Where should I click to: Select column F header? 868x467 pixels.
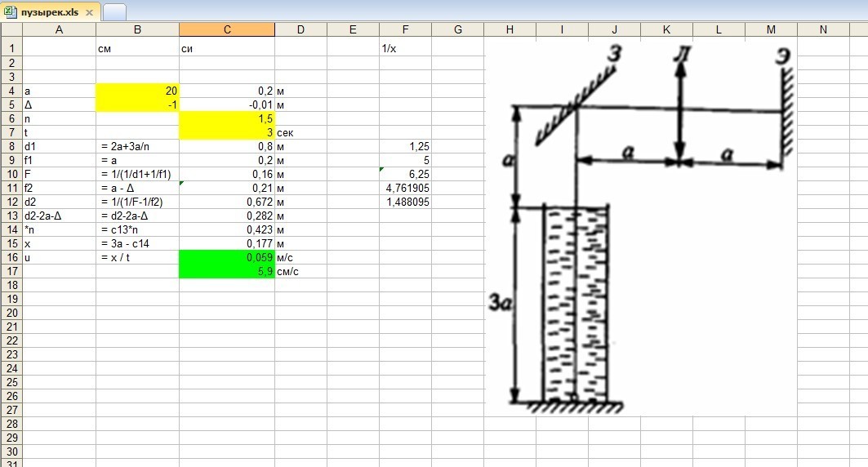(x=405, y=30)
